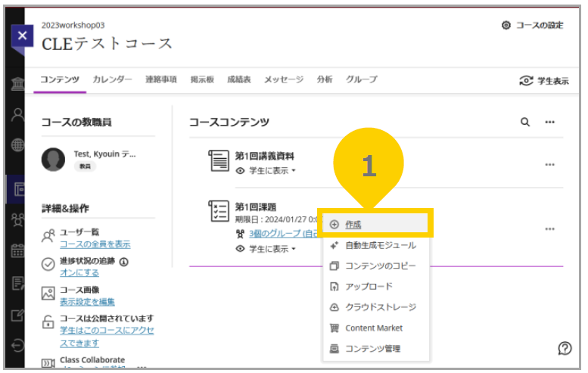This screenshot has height=373, width=588.
Task: Open visibility dropdown for 第1回課題
Action: pos(272,249)
